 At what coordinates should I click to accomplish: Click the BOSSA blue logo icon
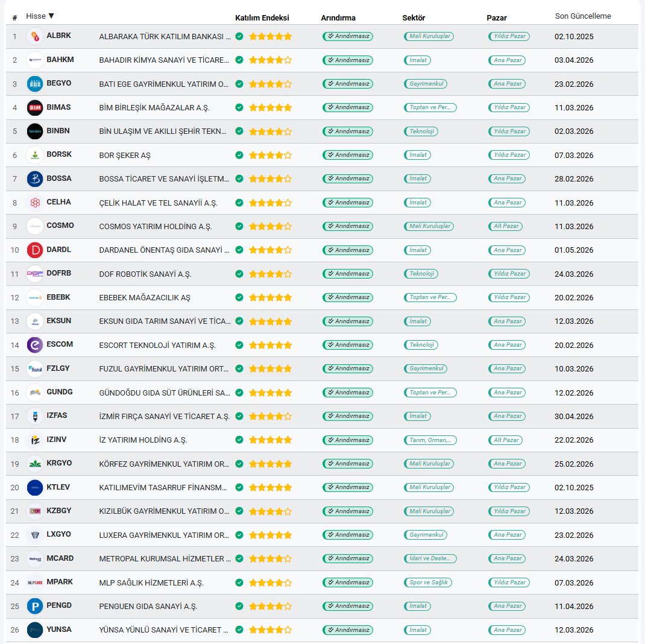tap(35, 179)
